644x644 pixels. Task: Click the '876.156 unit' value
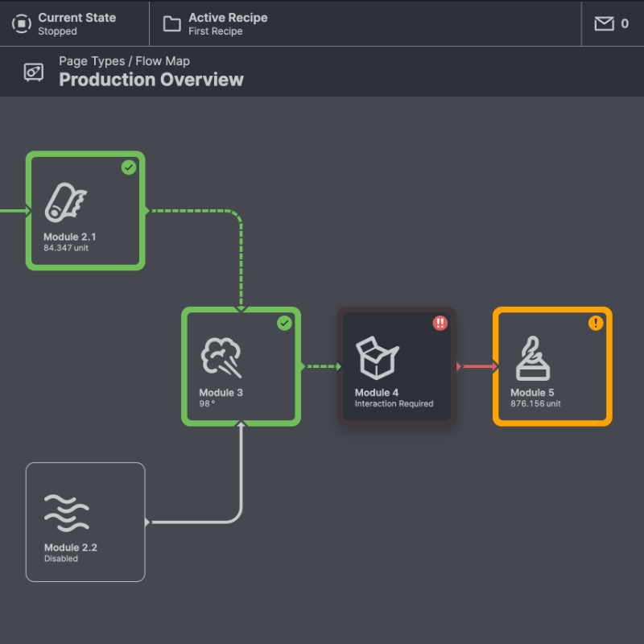pyautogui.click(x=535, y=404)
